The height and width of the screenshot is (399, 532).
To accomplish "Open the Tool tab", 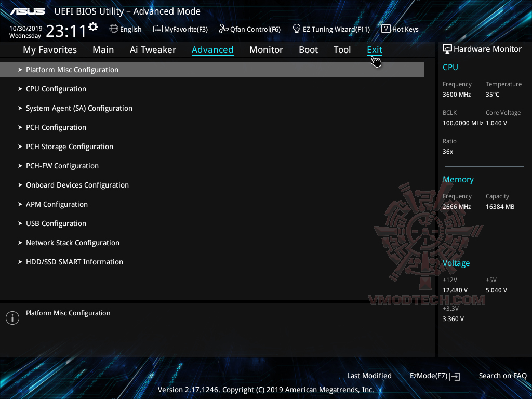I will tap(342, 50).
